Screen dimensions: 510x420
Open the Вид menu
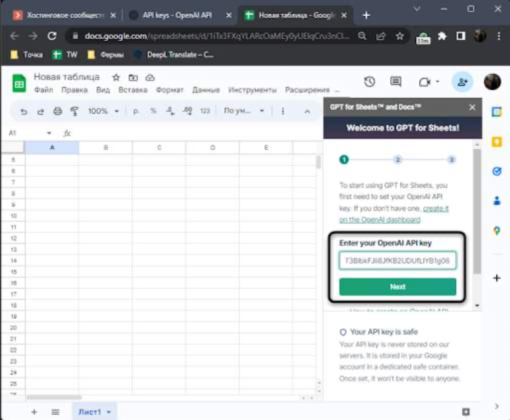(x=103, y=90)
